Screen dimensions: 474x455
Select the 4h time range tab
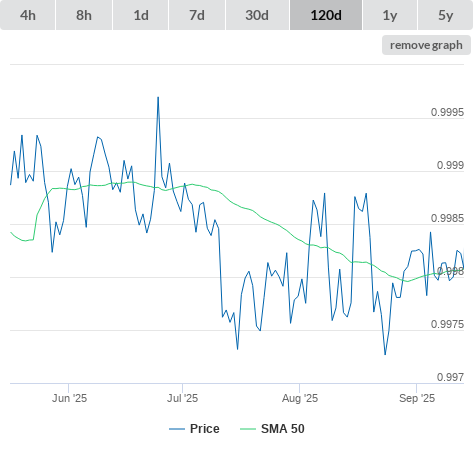pos(28,15)
